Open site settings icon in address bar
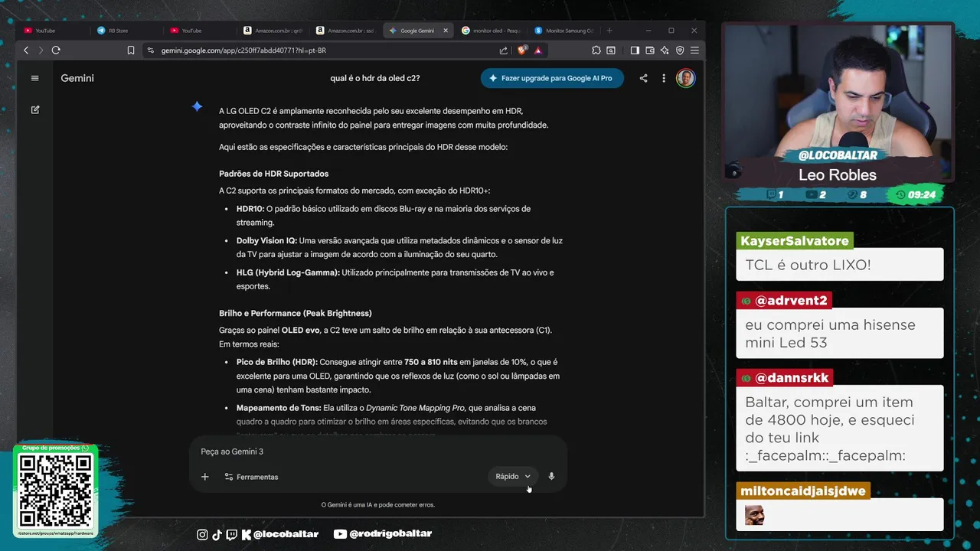Viewport: 980px width, 551px height. coord(151,51)
